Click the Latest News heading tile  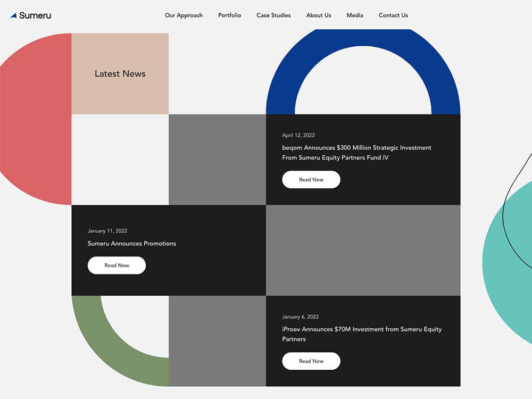coord(120,73)
